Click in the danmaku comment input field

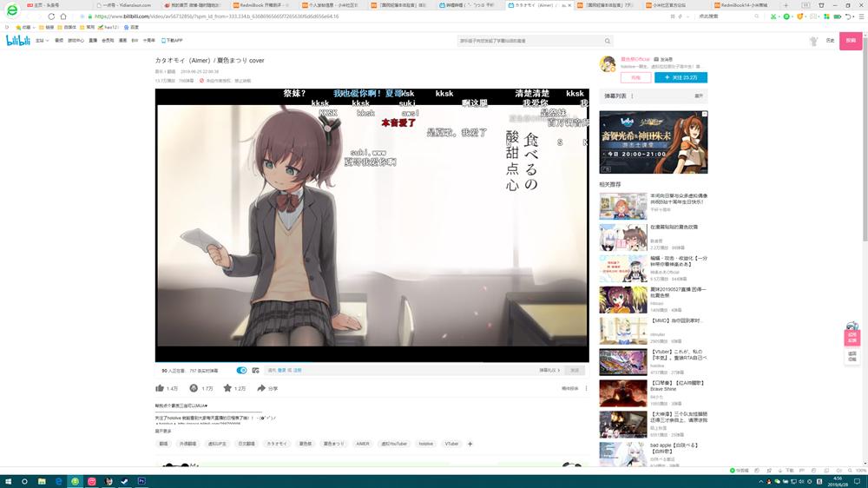point(398,370)
